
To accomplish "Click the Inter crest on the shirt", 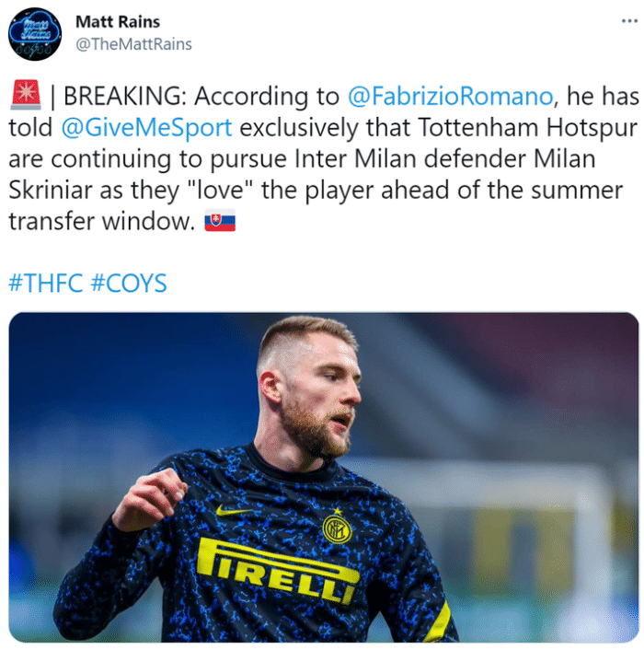I will [337, 528].
